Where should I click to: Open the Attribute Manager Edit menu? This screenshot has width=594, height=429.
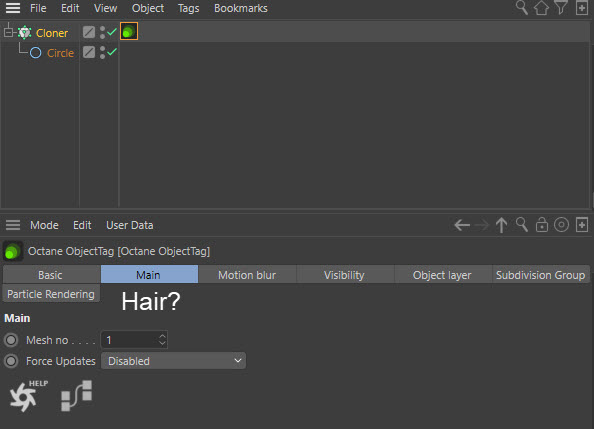click(x=82, y=225)
